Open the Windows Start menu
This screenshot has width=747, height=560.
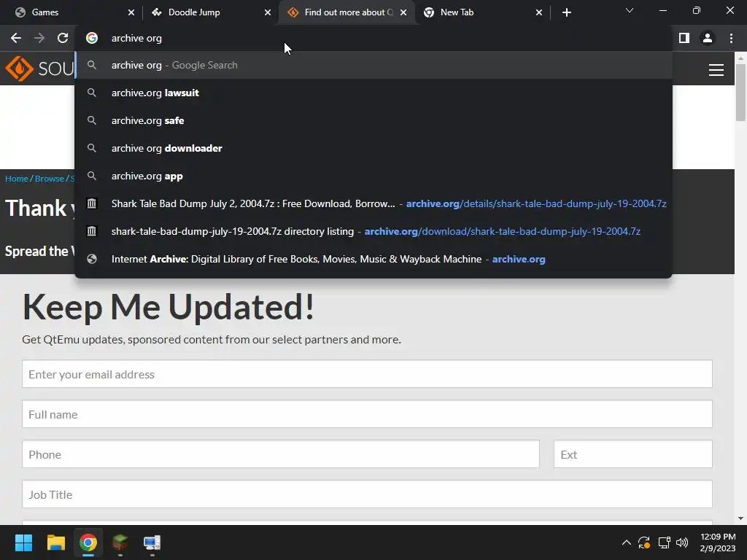[x=23, y=542]
